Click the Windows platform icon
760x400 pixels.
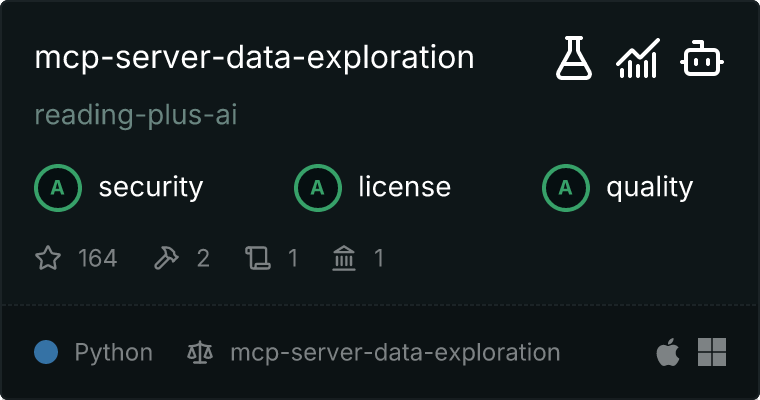[x=712, y=352]
